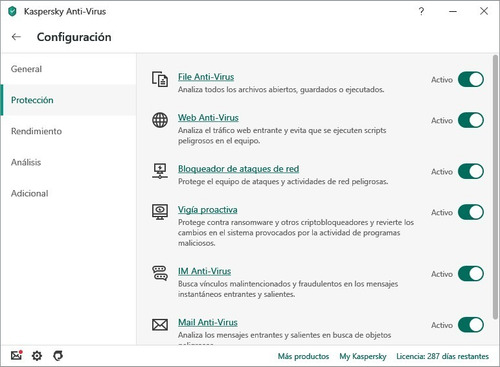Click the Mail Anti-Virus envelope icon
The image size is (500, 367).
pyautogui.click(x=160, y=325)
